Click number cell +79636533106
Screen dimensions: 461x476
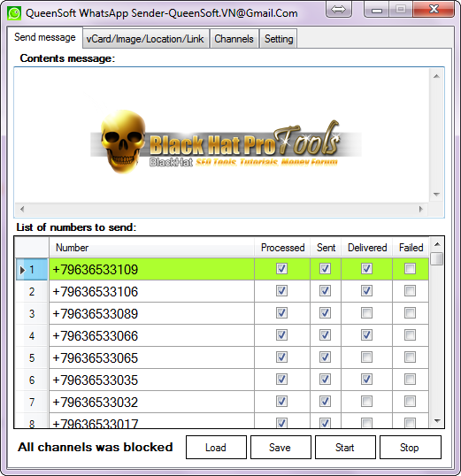click(151, 291)
